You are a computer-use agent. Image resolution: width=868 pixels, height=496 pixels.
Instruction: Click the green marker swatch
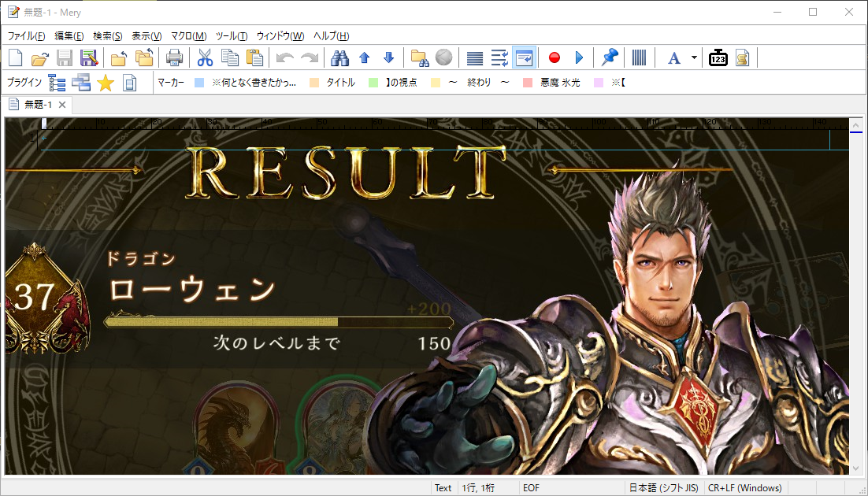tap(373, 83)
